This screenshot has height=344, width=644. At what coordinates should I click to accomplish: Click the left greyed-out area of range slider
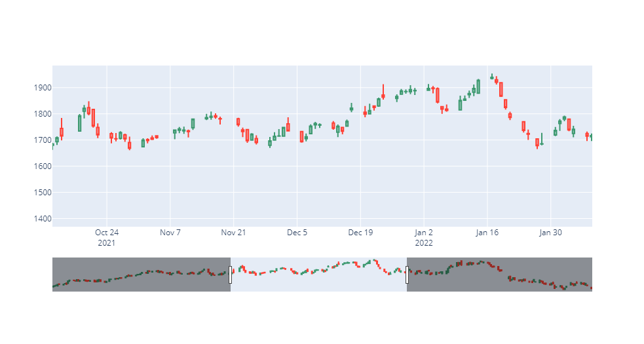141,275
